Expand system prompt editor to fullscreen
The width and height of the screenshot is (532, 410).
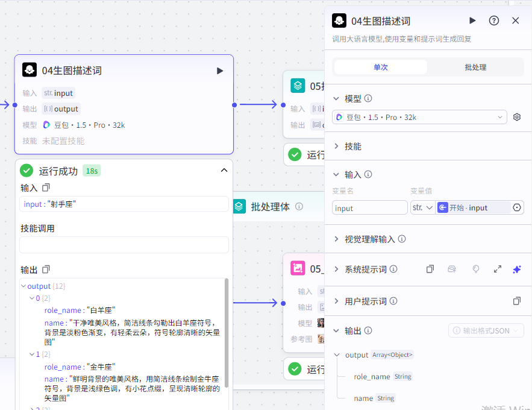[x=497, y=269]
